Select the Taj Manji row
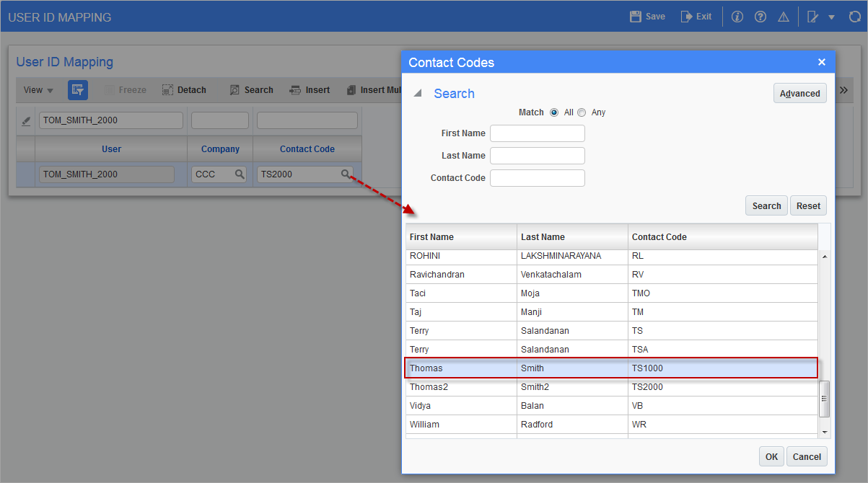This screenshot has height=483, width=868. click(x=611, y=312)
